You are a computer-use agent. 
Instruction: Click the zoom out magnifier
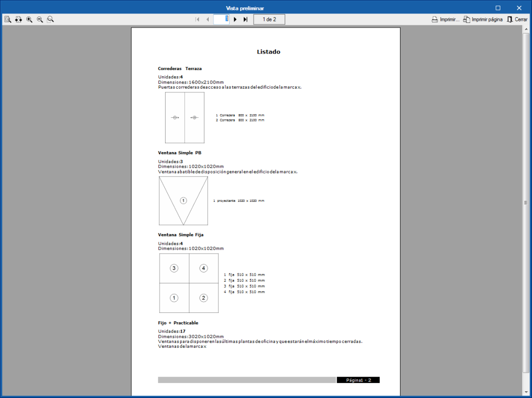(x=39, y=19)
